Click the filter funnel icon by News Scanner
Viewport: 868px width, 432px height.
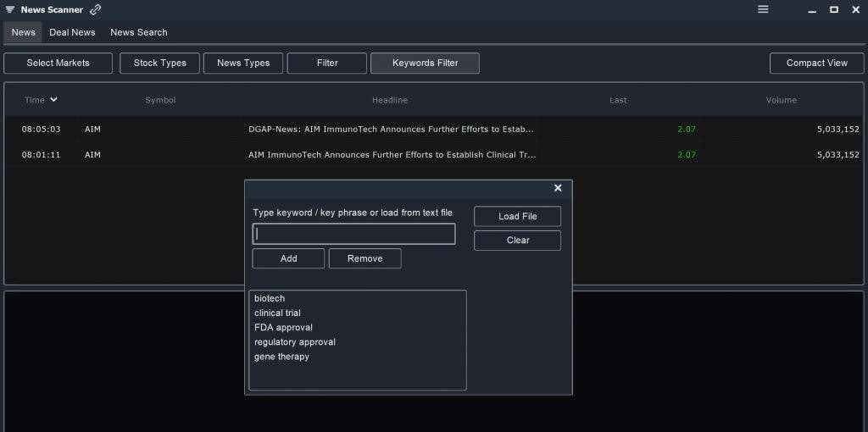[10, 10]
